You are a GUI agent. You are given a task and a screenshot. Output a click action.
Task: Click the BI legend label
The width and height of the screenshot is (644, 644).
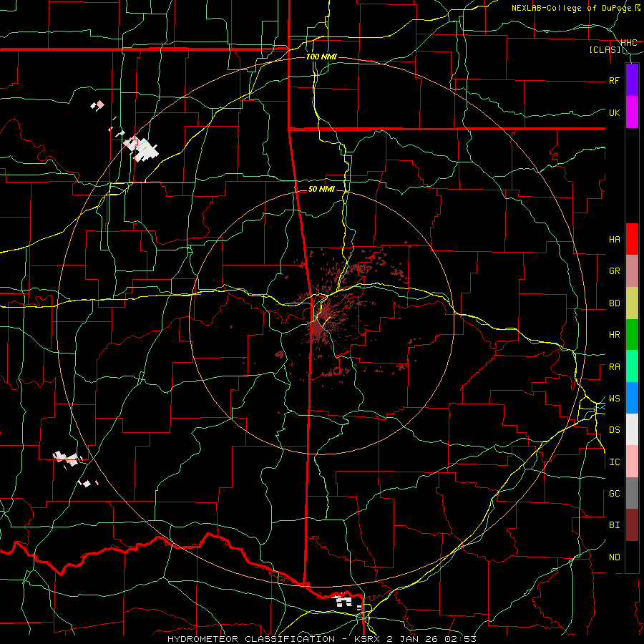[x=614, y=525]
